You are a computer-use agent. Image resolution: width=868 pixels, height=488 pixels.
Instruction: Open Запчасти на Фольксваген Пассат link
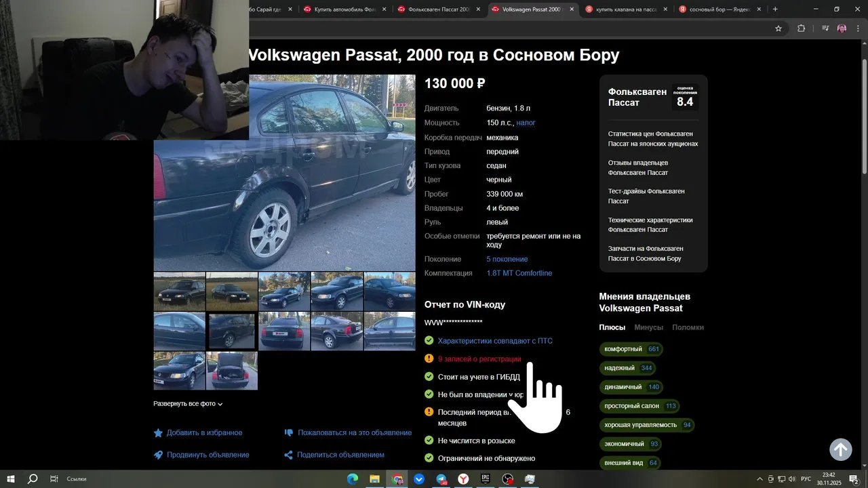646,253
